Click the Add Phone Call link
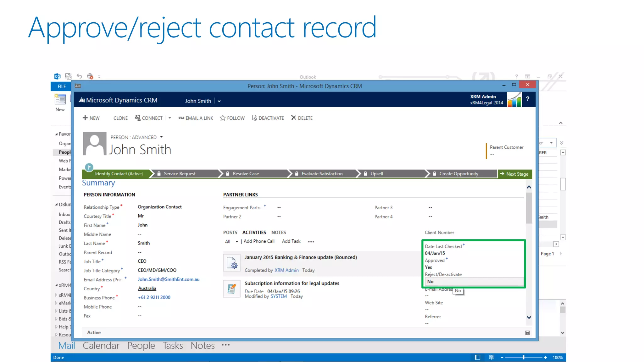Screen dimensions: 644x362 pos(259,241)
